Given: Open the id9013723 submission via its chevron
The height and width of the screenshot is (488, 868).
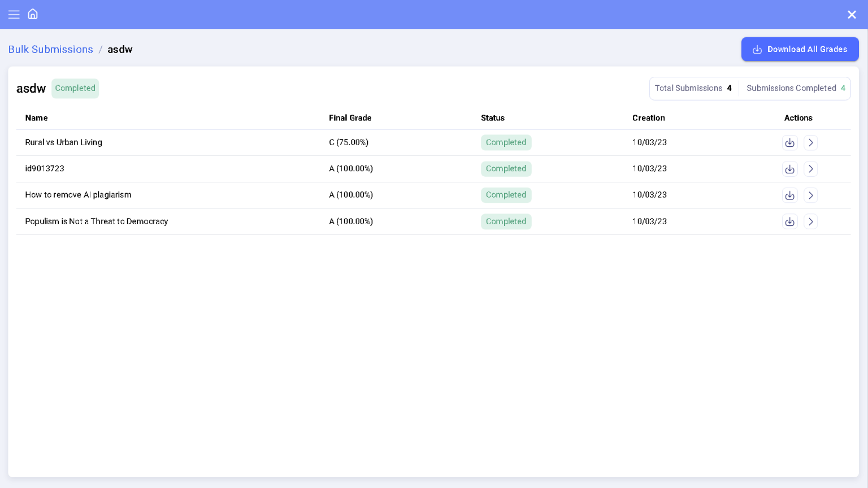Looking at the screenshot, I should pyautogui.click(x=810, y=169).
